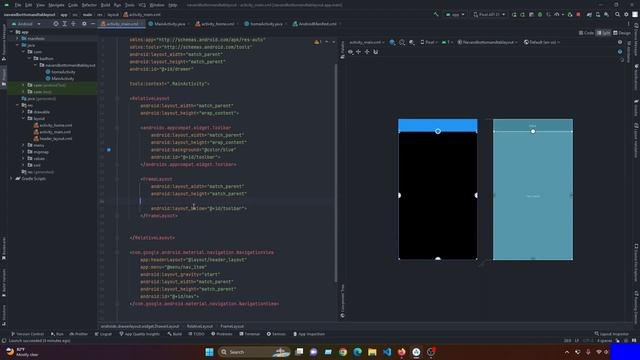Open Visual Studio Code from taskbar
Viewport: 640px width, 360px height.
tap(387, 352)
